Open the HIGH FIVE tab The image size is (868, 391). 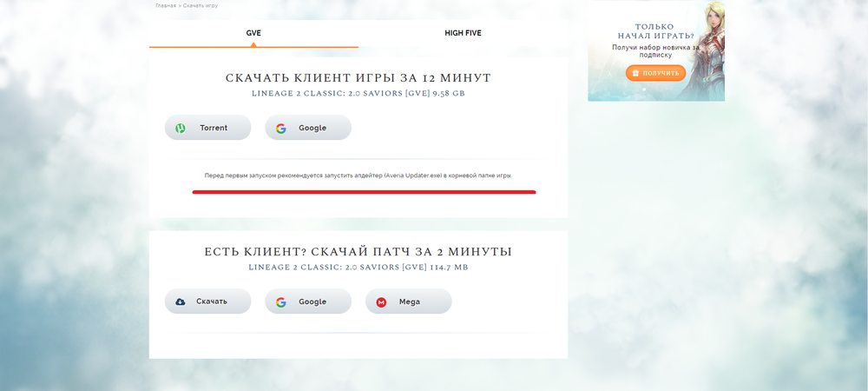pyautogui.click(x=463, y=33)
